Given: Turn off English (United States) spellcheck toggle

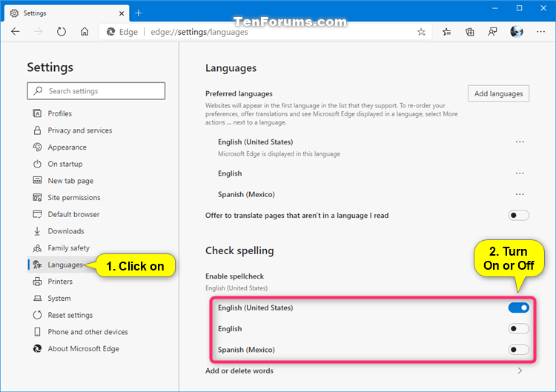Looking at the screenshot, I should [x=518, y=308].
